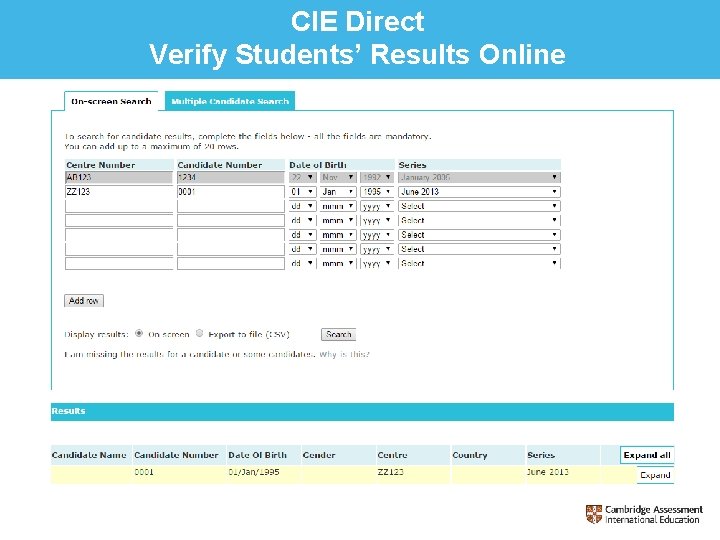
Task: Click the Gender column header
Action: [338, 455]
